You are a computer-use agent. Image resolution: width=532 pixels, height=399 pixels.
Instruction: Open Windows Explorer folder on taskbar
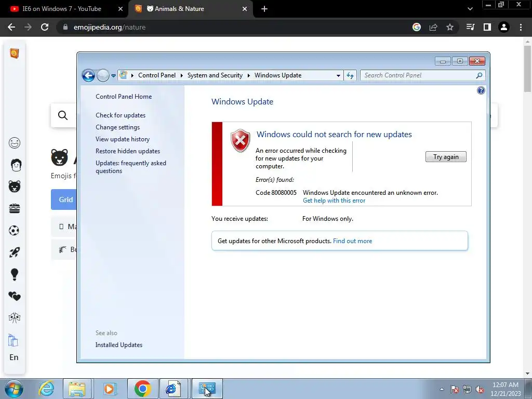coord(77,389)
